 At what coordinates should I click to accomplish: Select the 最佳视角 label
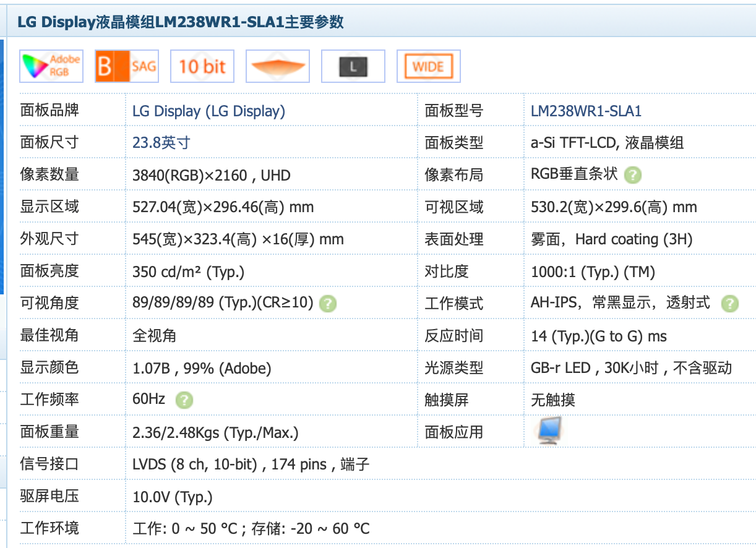pos(49,336)
